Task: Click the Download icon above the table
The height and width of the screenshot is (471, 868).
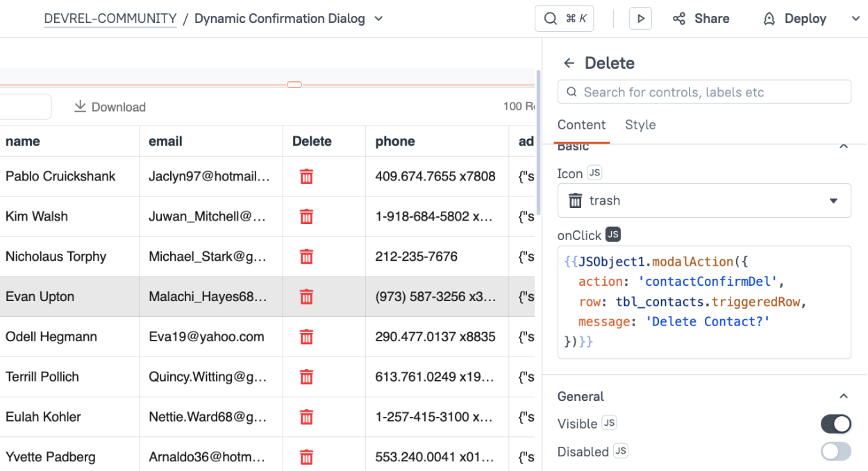Action: 80,106
